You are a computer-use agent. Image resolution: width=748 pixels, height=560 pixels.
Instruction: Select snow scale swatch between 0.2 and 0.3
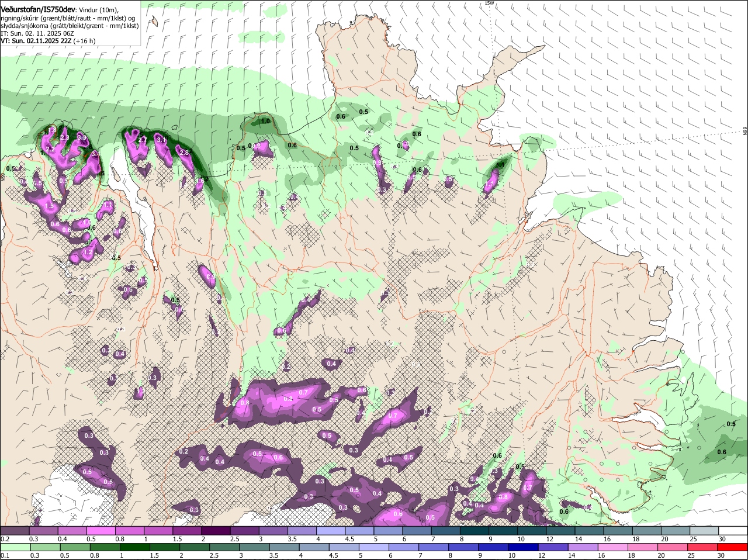click(x=14, y=530)
